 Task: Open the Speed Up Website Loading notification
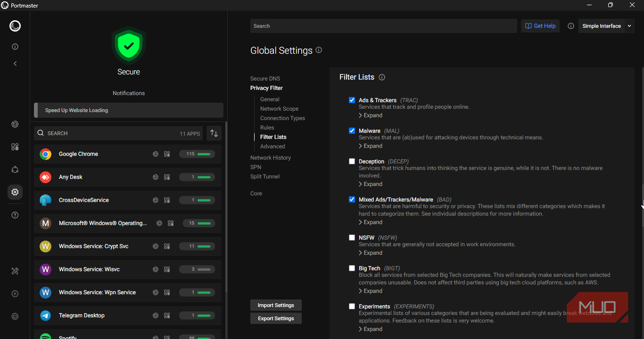tap(129, 110)
